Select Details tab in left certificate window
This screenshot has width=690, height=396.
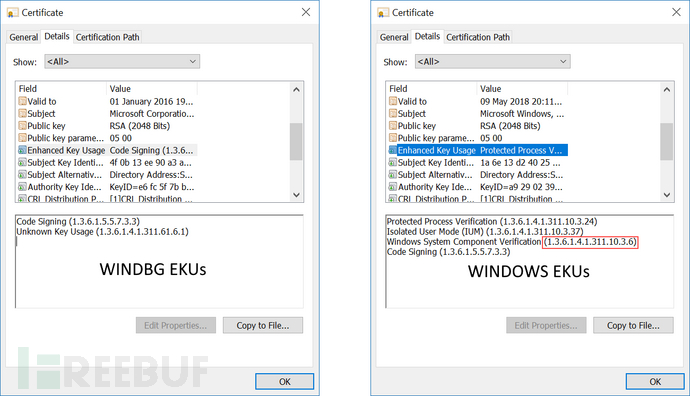pos(57,37)
